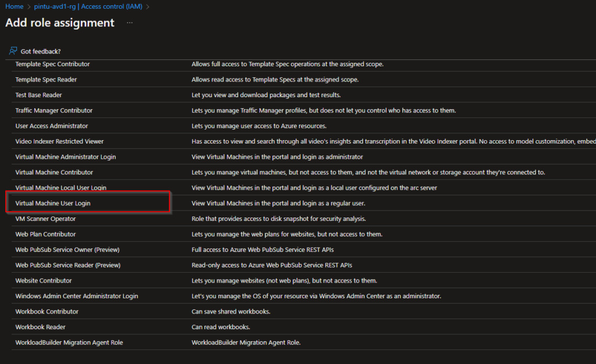
Task: Click description 'login as administrator' for VM Administrator
Action: point(277,157)
